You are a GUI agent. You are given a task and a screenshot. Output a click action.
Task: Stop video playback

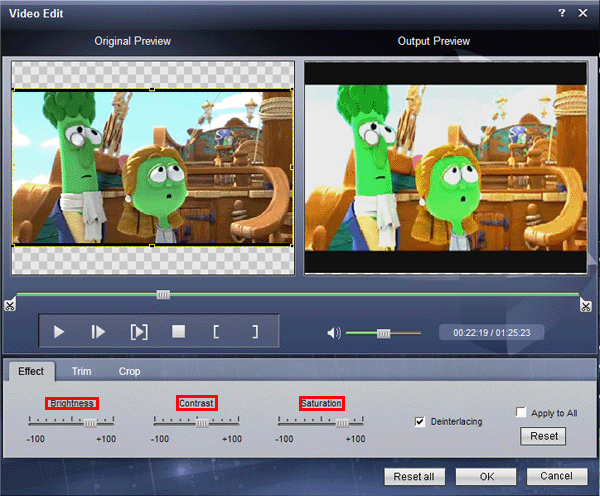point(178,331)
